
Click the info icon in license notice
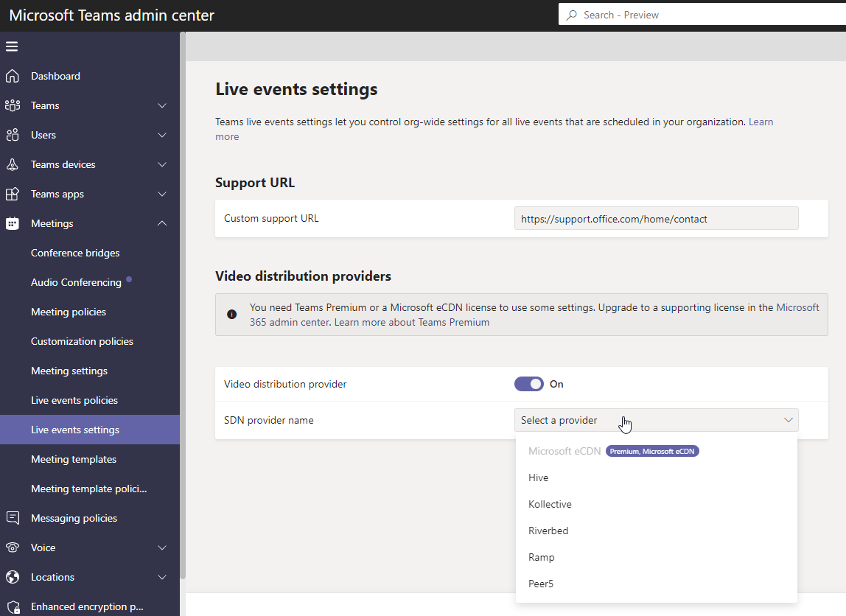coord(231,315)
